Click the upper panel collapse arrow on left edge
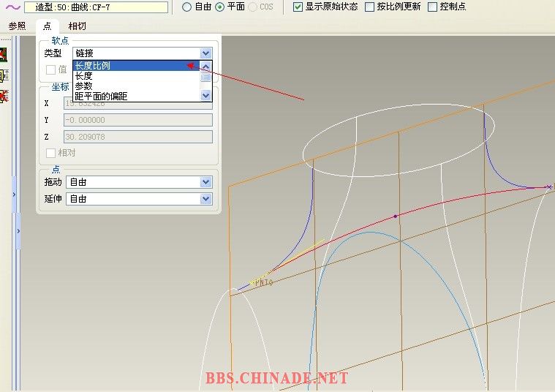 coord(14,195)
